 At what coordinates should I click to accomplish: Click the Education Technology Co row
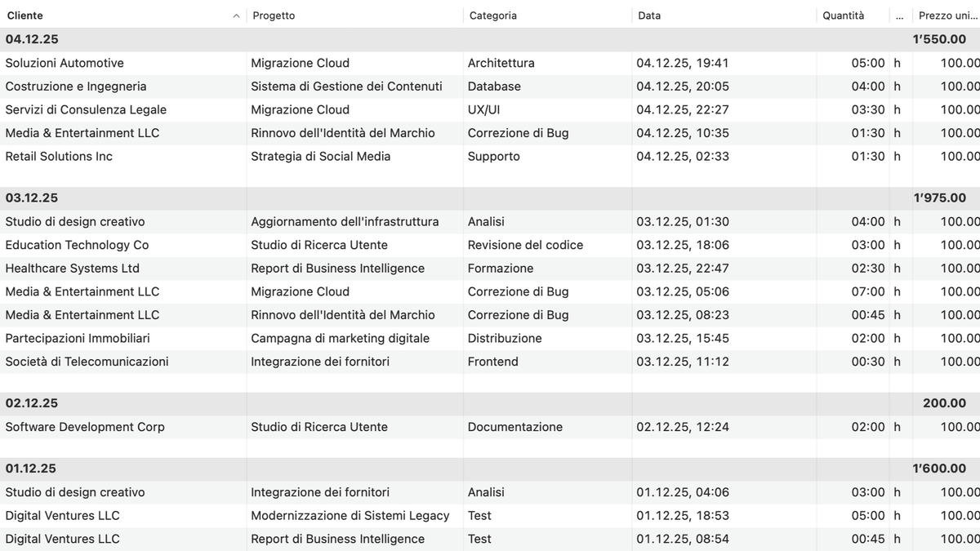(x=78, y=245)
